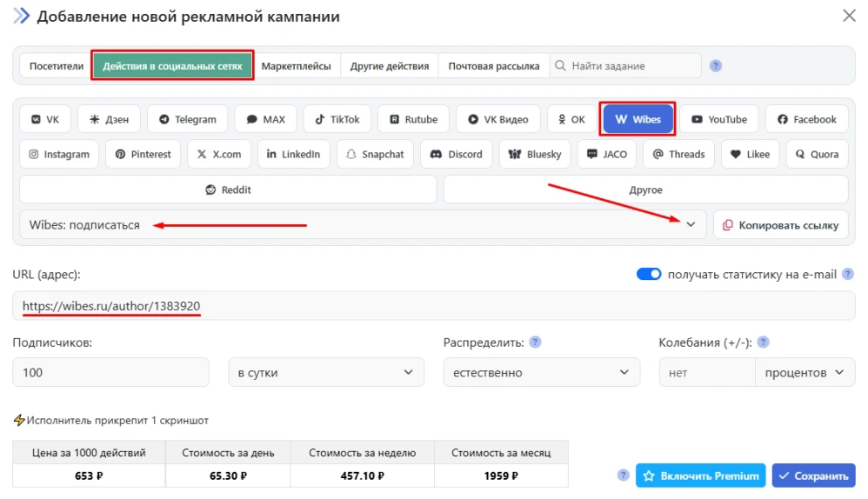Click the 1959 ₽ monthly cost cell
This screenshot has width=868, height=499.
pos(501,476)
